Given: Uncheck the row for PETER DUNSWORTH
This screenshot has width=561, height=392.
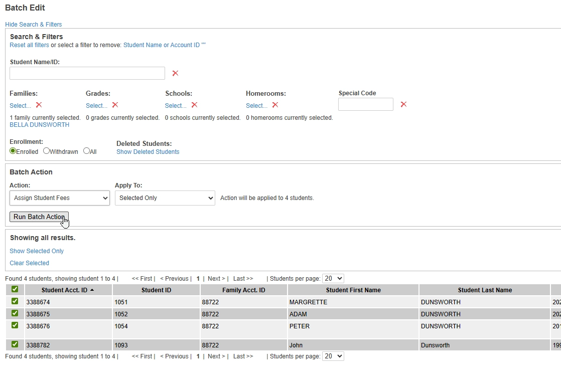Looking at the screenshot, I should click(x=15, y=325).
